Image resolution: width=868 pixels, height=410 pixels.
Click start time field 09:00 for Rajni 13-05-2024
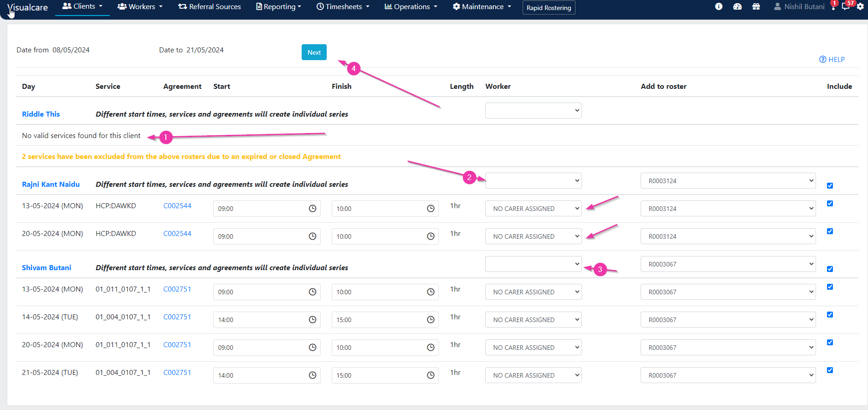(x=267, y=209)
